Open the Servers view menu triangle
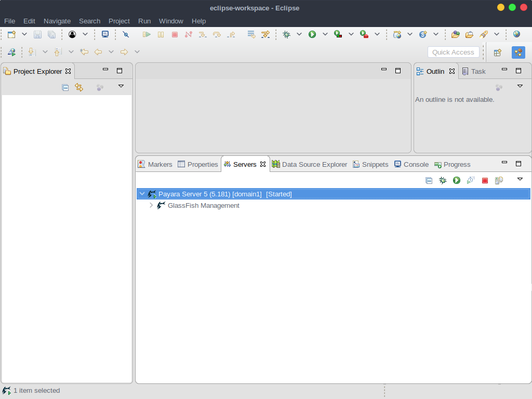Screen dimensions: 532x399 (520, 179)
